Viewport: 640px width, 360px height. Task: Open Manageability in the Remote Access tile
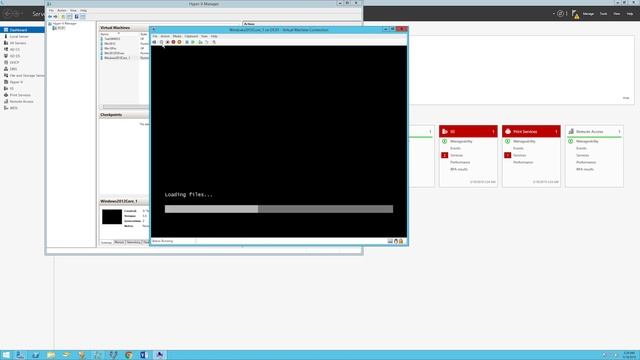tap(587, 141)
